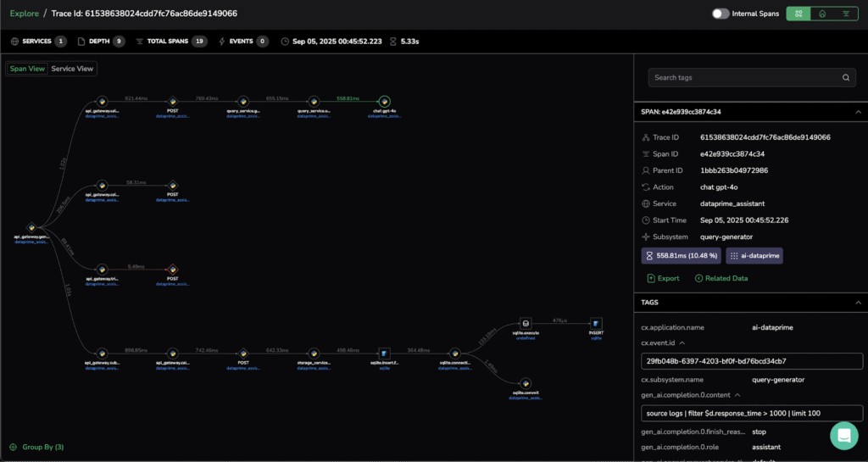Click the Export button
Image resolution: width=868 pixels, height=462 pixels.
click(663, 278)
